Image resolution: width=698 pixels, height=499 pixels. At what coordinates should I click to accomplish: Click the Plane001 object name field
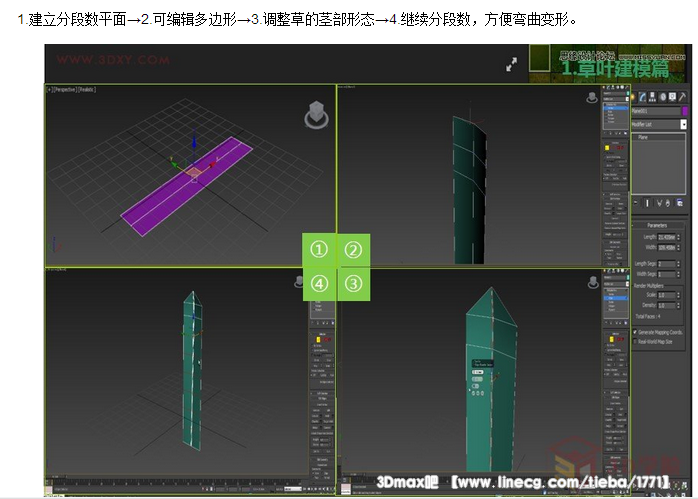click(656, 111)
